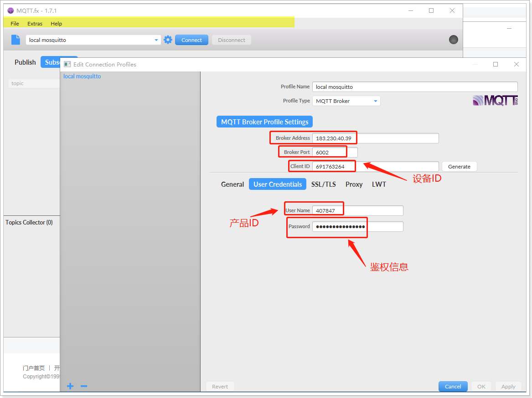This screenshot has width=532, height=398.
Task: Click the MQTT.org logo
Action: [x=496, y=100]
